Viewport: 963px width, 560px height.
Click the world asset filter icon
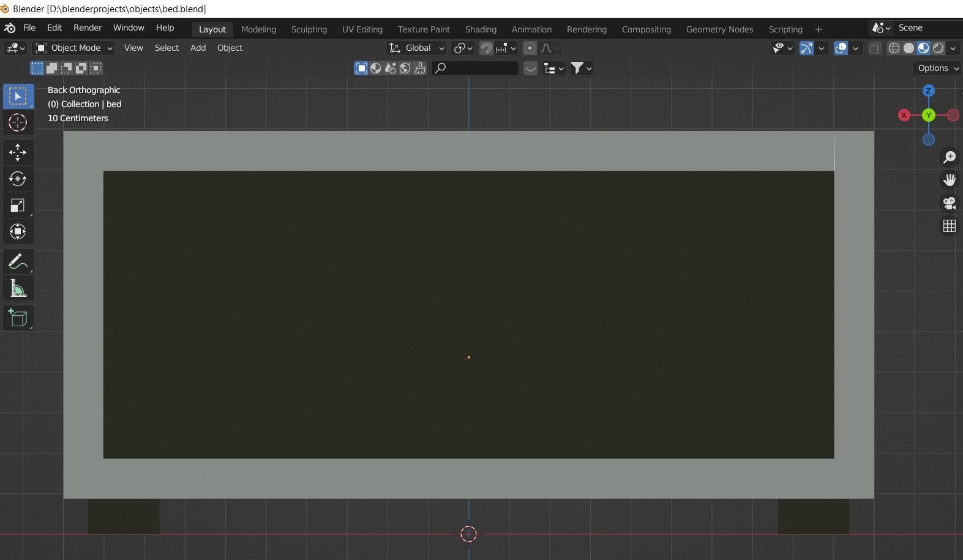click(405, 68)
